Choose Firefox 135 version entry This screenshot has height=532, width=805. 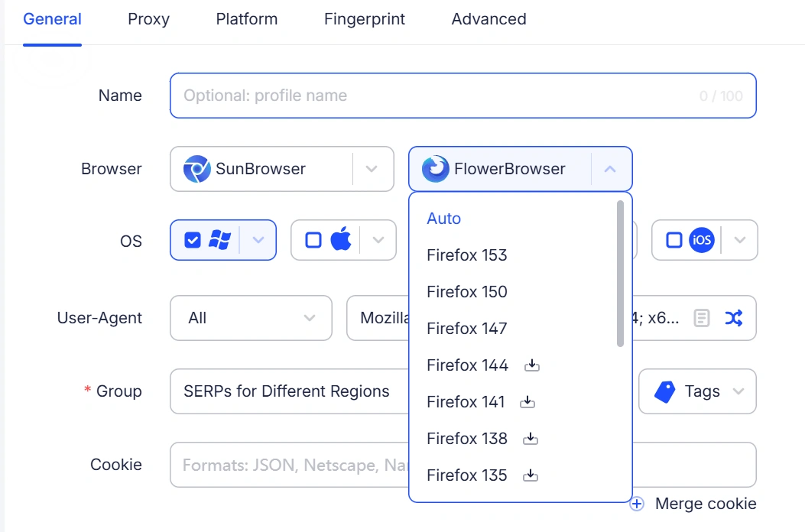[x=466, y=475]
